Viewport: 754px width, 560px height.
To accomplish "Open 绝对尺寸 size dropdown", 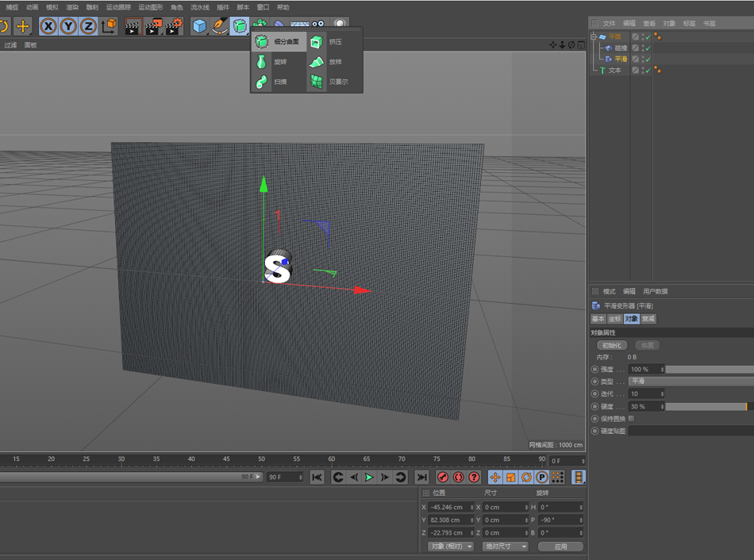I will click(505, 547).
